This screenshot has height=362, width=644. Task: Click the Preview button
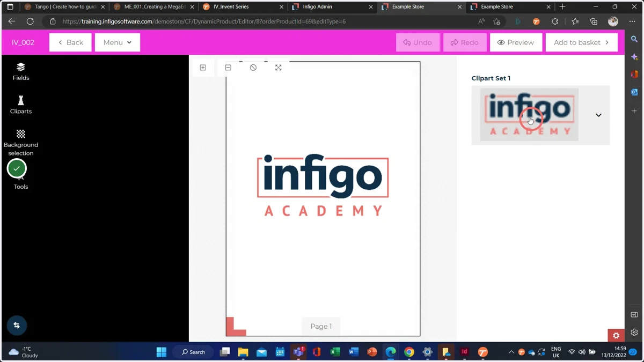pyautogui.click(x=516, y=42)
